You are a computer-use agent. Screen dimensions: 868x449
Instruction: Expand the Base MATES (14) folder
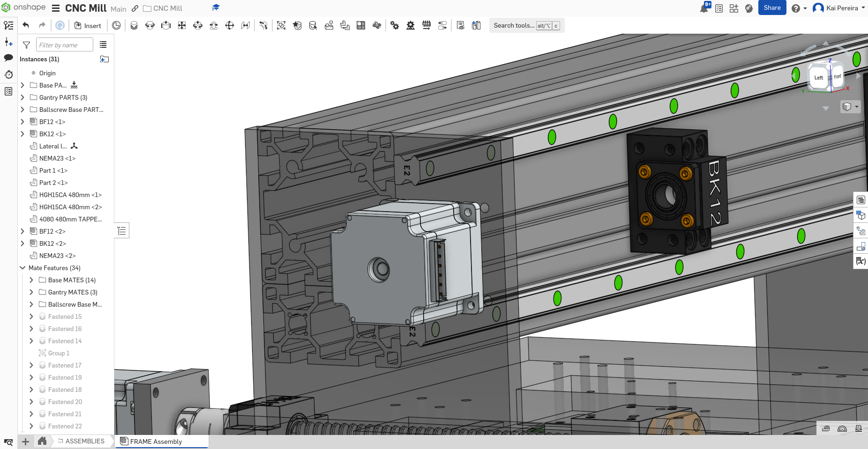(x=31, y=280)
